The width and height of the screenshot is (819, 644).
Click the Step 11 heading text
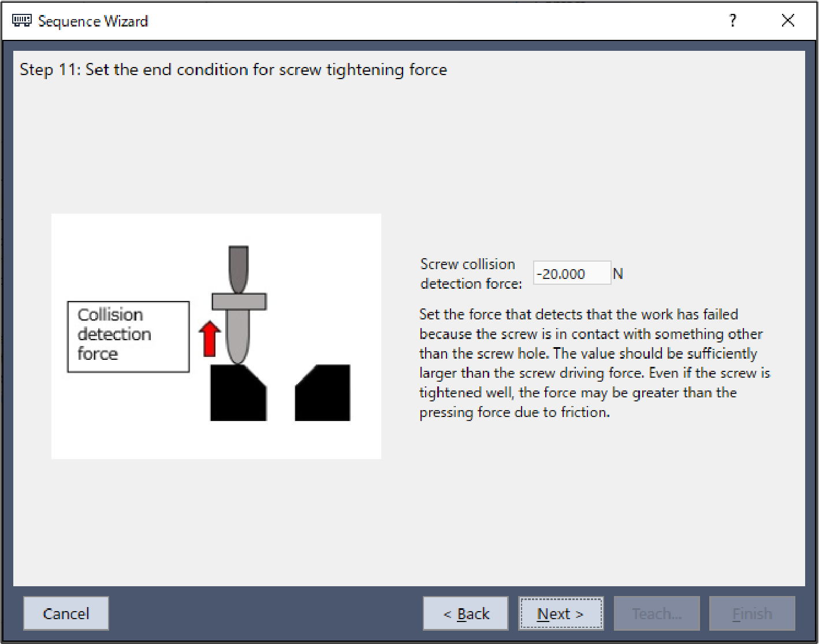tap(233, 70)
